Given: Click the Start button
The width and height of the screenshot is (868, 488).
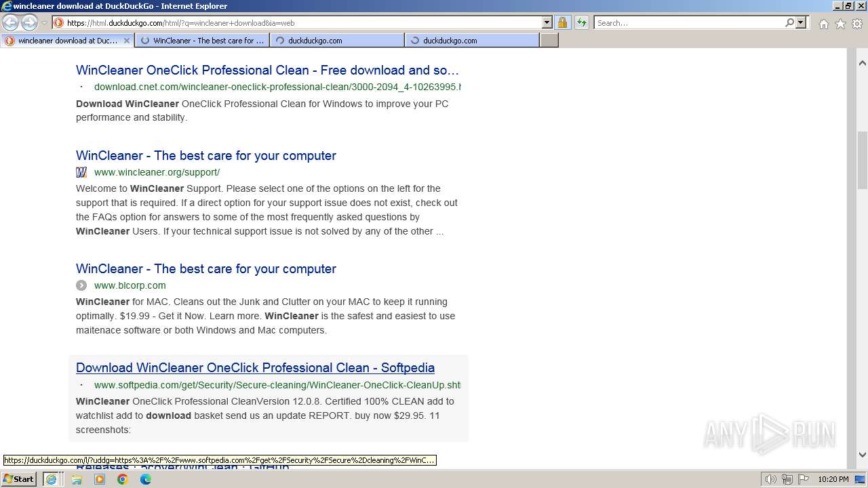Looking at the screenshot, I should click(x=19, y=479).
